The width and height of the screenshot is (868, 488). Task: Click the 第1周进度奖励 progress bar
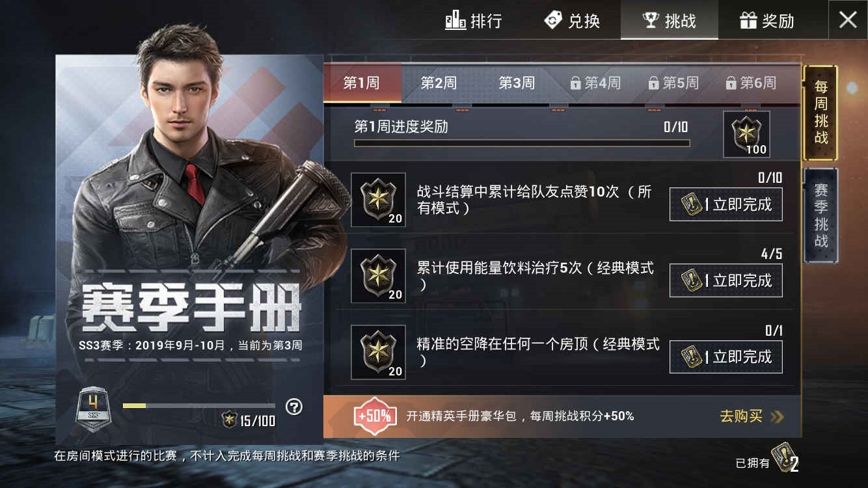(x=522, y=143)
